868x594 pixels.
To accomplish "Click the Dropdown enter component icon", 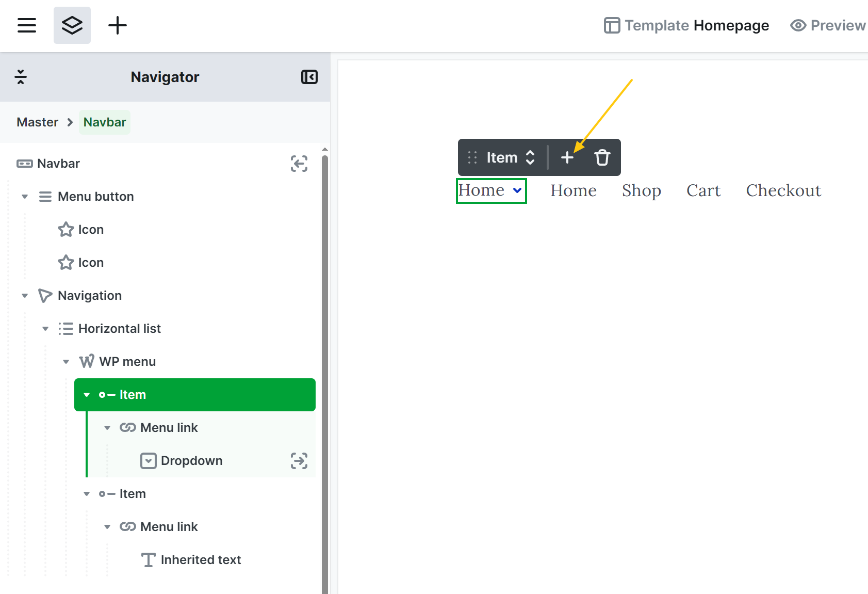I will 299,461.
